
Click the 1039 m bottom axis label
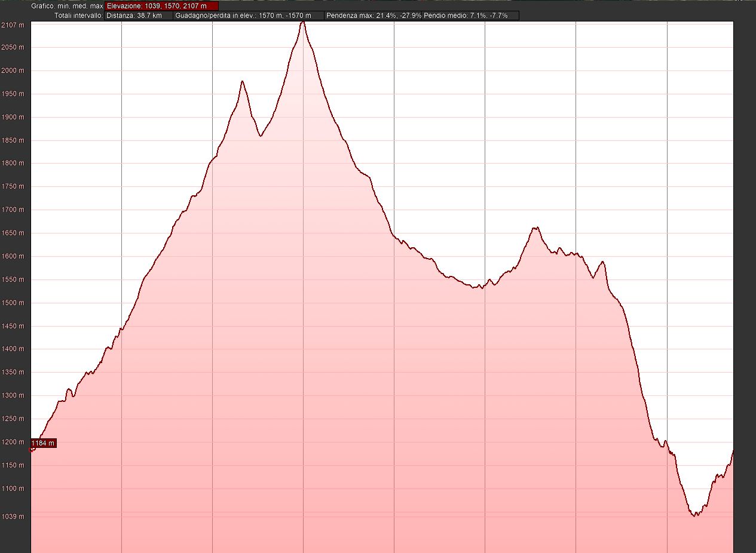[x=12, y=517]
